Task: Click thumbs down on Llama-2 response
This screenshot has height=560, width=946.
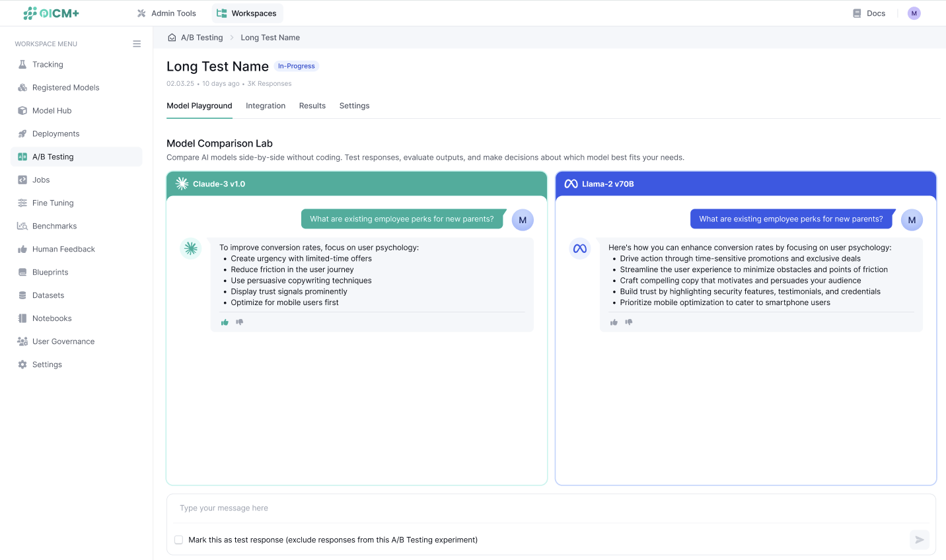Action: 629,322
